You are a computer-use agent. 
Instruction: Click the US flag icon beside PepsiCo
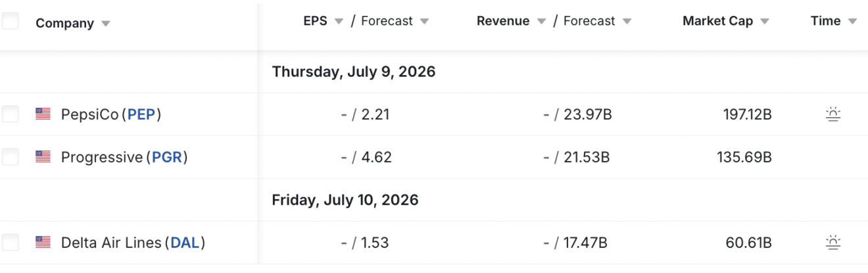(43, 114)
